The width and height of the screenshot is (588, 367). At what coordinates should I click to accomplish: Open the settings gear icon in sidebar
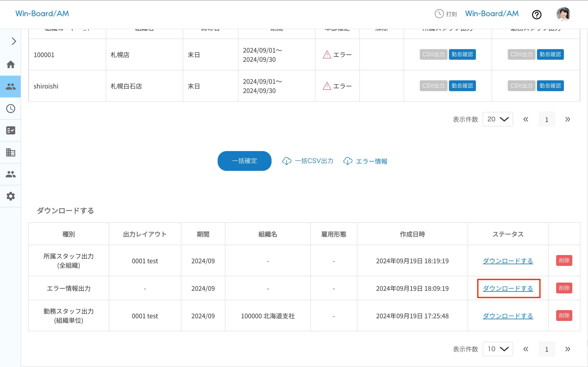coord(11,196)
